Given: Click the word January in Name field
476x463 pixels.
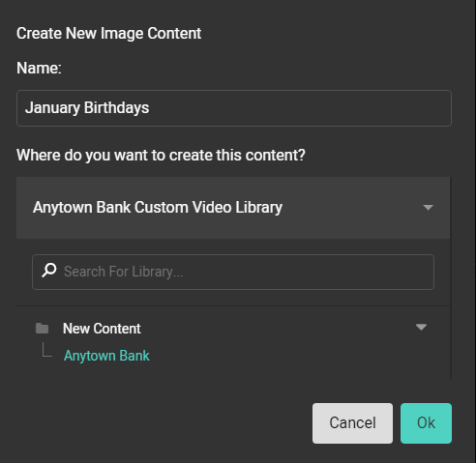Looking at the screenshot, I should coord(52,108).
